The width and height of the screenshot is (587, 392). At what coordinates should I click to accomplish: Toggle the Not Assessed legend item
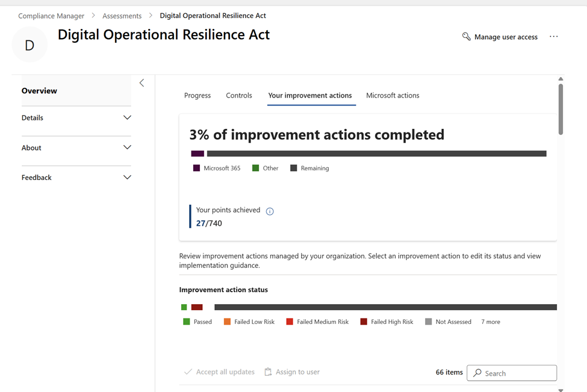click(448, 322)
